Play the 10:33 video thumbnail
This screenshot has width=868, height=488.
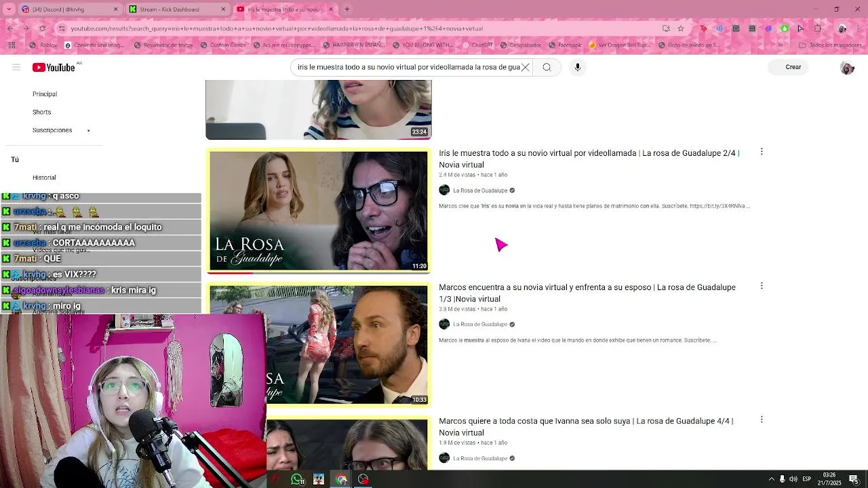click(319, 345)
